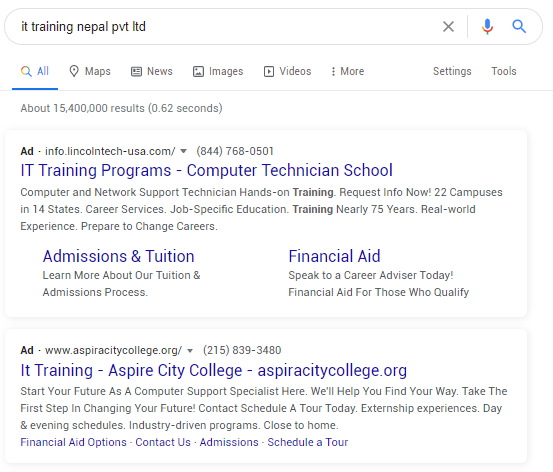
Task: Select the Videos play icon
Action: (x=269, y=72)
